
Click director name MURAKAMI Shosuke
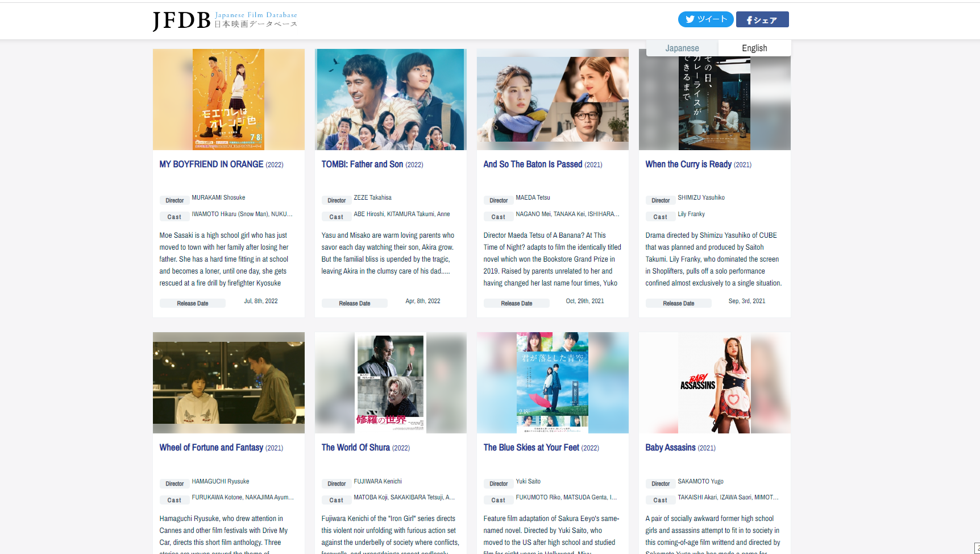coord(218,197)
